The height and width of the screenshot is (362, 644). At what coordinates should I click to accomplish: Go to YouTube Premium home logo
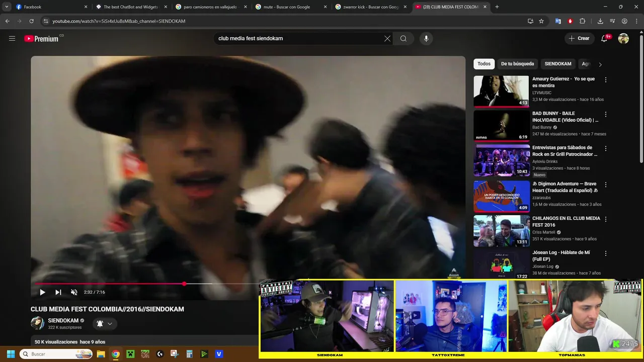(x=41, y=39)
